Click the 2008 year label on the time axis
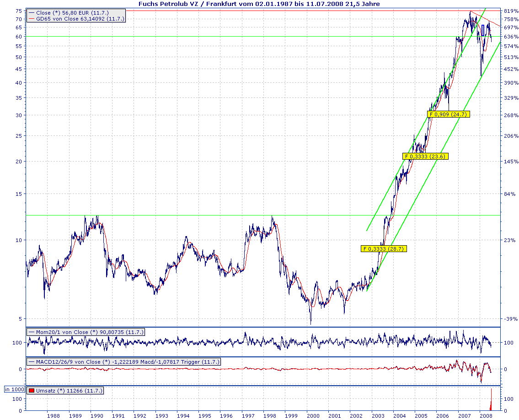This screenshot has width=519, height=420. 486,416
